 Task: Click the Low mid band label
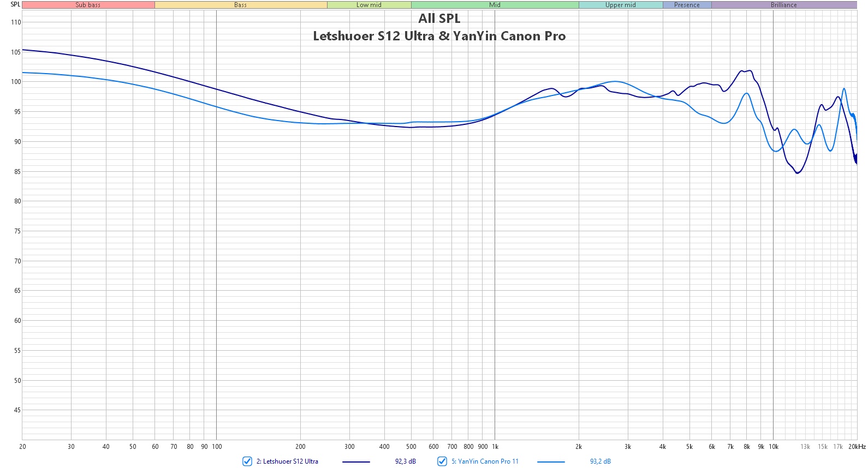click(369, 5)
